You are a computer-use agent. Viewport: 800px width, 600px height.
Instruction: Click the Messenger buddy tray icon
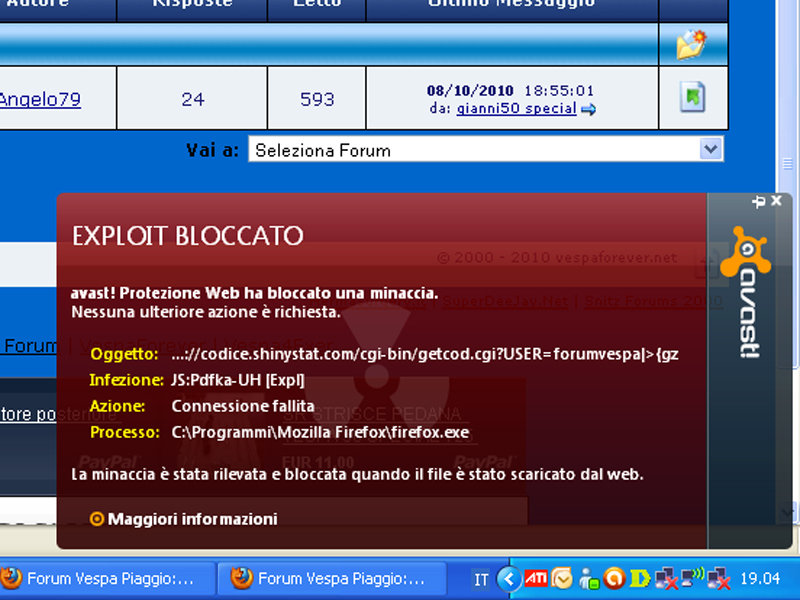(588, 579)
